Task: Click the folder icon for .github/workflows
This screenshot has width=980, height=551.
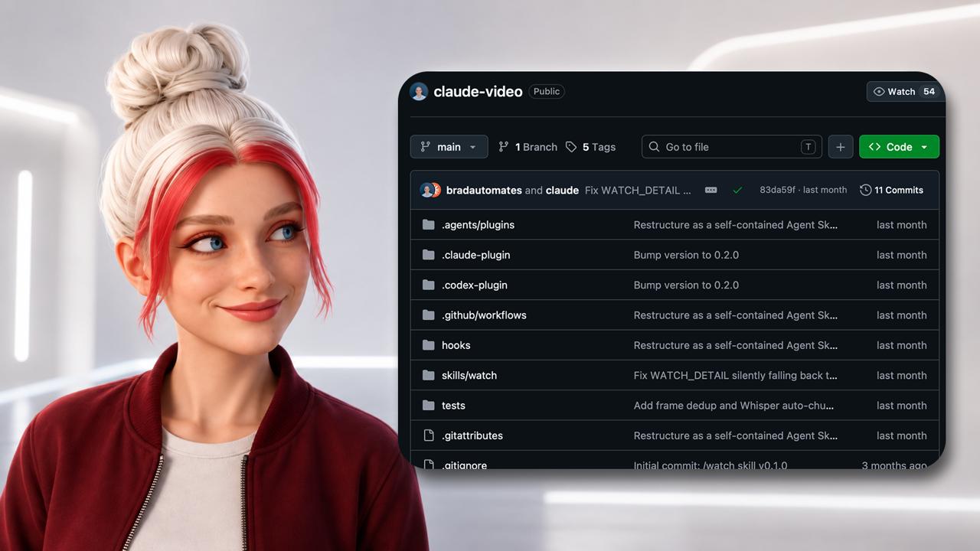Action: (x=428, y=315)
